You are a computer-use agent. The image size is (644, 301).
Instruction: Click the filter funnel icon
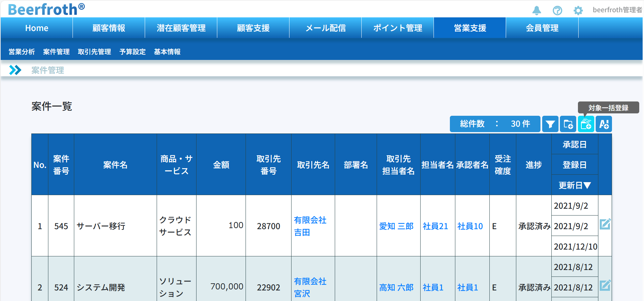pos(550,124)
